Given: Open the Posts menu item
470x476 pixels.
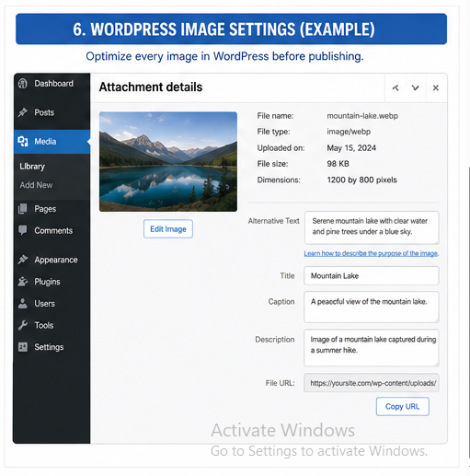Looking at the screenshot, I should [52, 112].
